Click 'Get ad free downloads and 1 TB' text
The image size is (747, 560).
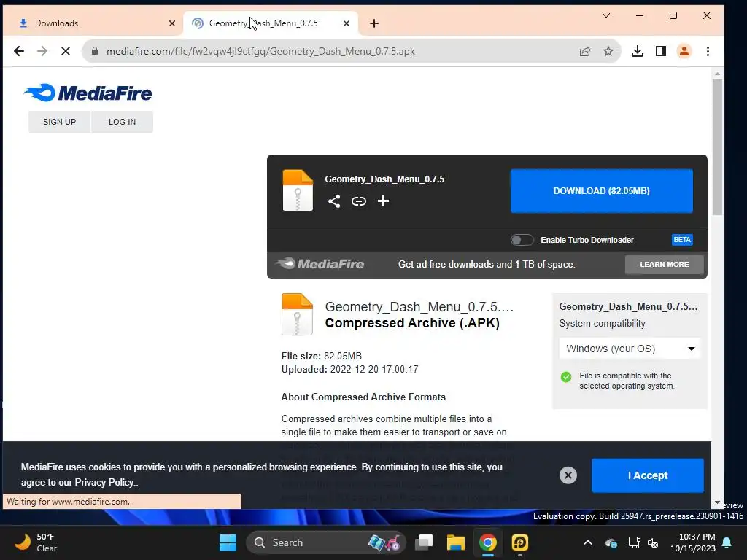click(x=487, y=264)
